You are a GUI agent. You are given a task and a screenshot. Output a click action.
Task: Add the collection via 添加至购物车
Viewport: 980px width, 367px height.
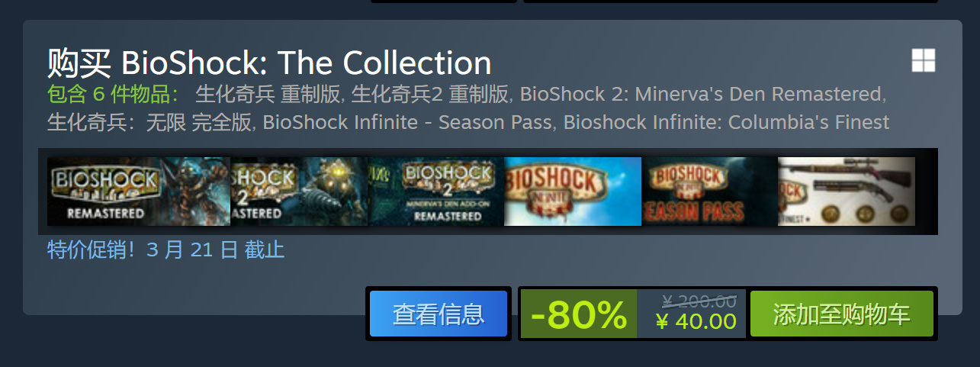click(842, 314)
